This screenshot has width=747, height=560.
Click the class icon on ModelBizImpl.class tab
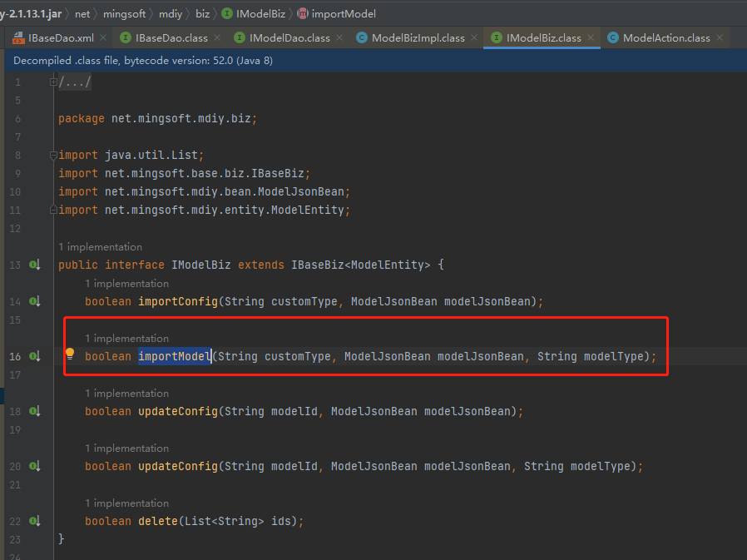click(362, 37)
